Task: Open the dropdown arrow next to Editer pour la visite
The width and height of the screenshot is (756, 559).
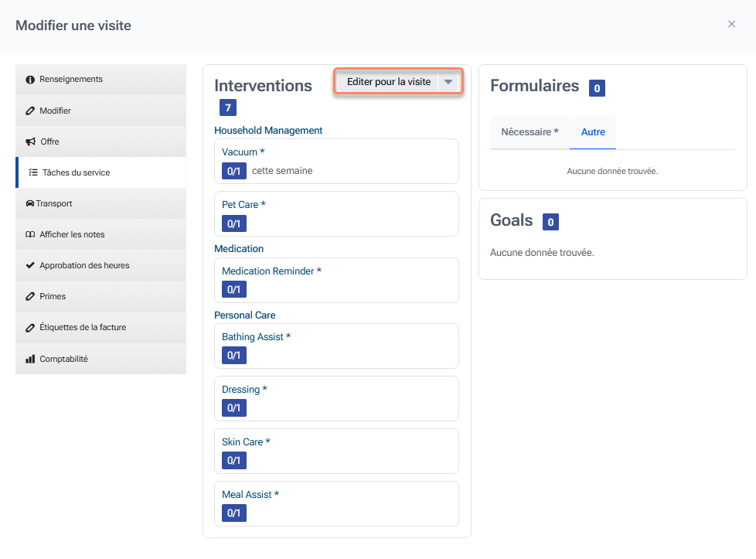Action: tap(448, 82)
